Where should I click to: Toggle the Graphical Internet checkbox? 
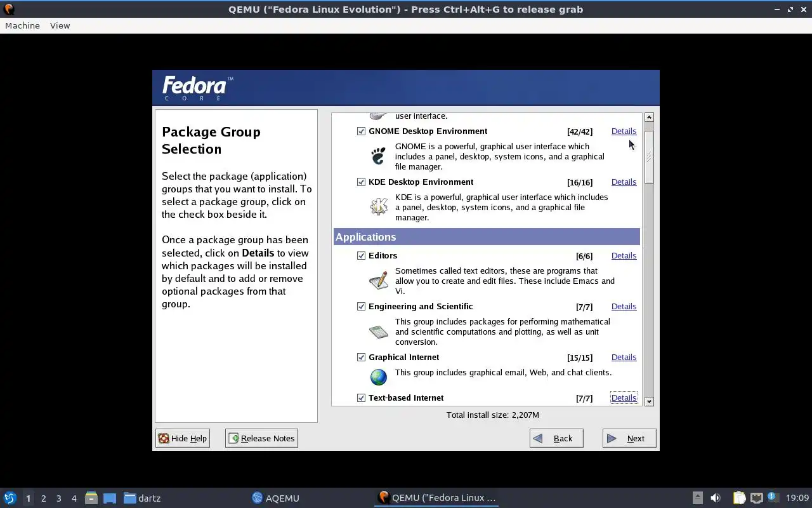click(x=361, y=358)
